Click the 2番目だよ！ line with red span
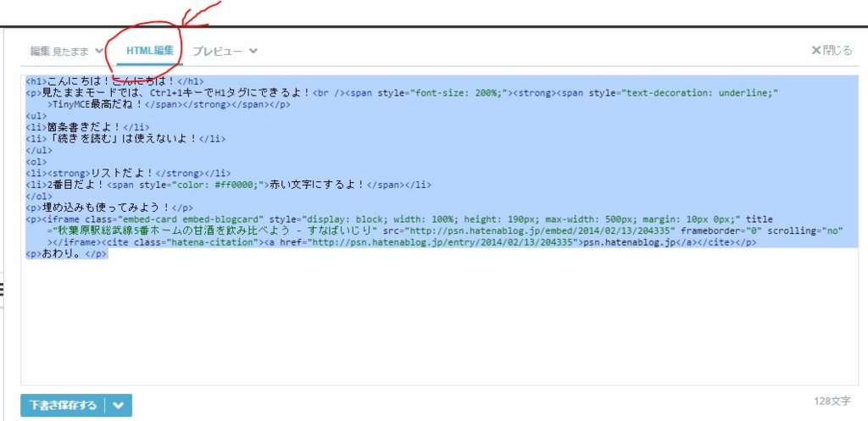Viewport: 868px width, 421px height. click(228, 185)
